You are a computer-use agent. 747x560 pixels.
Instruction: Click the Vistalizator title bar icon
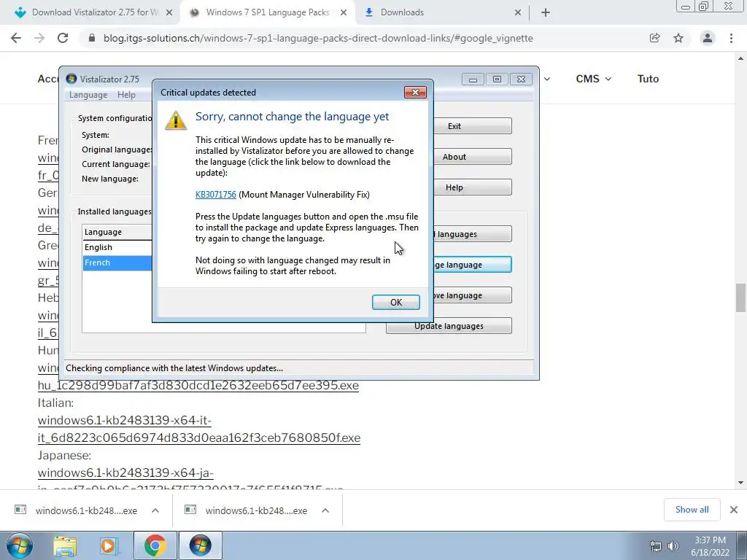click(72, 79)
